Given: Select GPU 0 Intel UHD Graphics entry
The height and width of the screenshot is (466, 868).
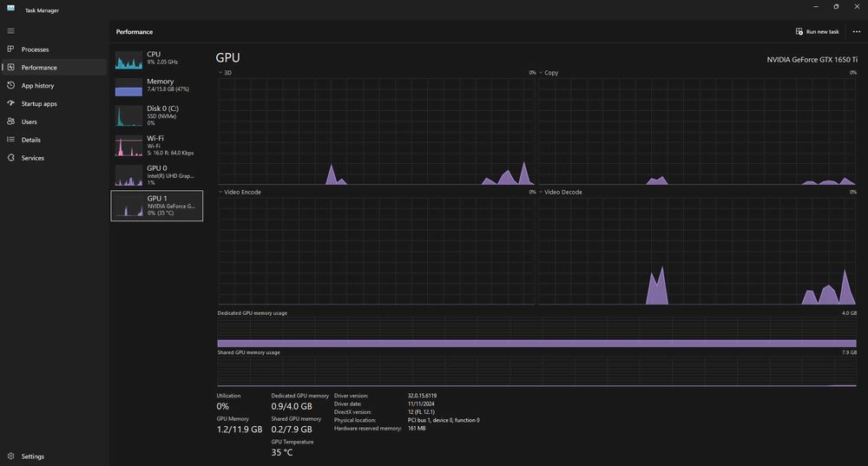Looking at the screenshot, I should (157, 175).
